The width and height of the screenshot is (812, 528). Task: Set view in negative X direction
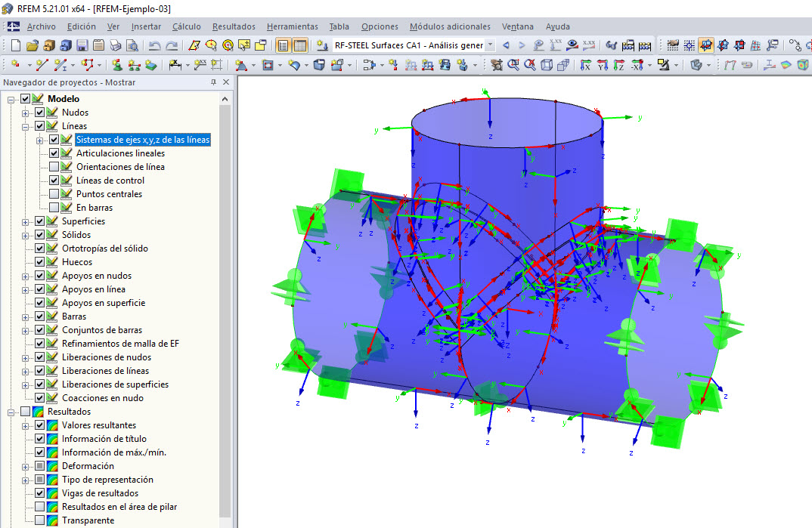tap(637, 65)
